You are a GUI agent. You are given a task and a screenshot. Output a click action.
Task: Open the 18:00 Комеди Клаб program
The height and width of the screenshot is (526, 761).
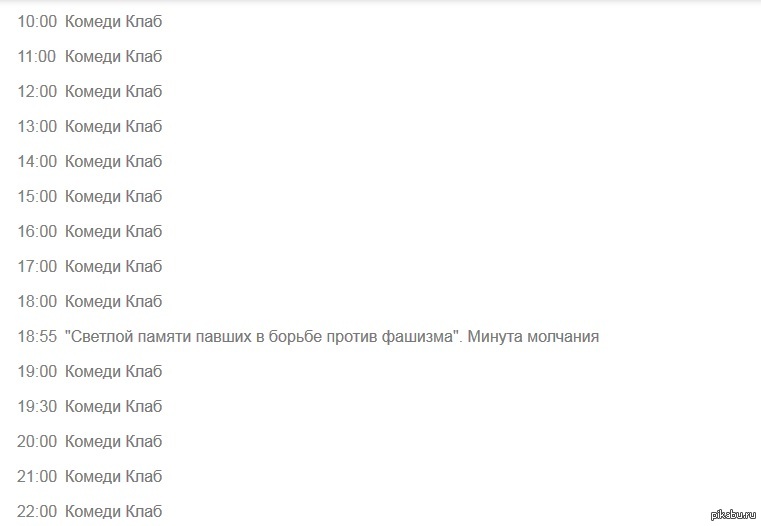(90, 301)
